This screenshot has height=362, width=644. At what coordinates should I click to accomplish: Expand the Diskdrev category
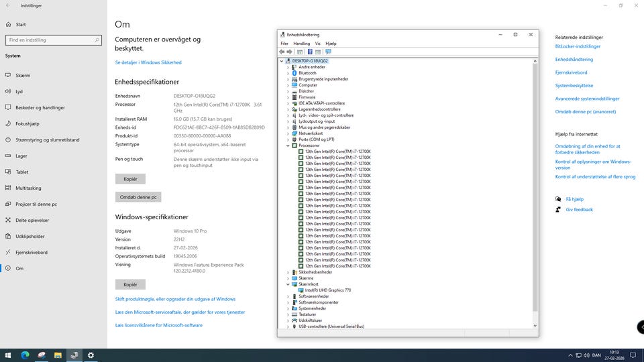click(288, 91)
